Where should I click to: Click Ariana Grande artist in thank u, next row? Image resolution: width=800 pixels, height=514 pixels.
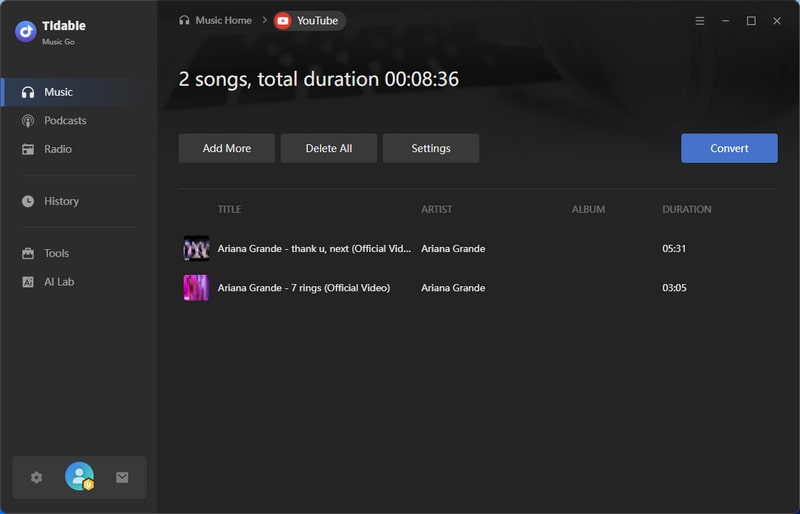click(453, 249)
